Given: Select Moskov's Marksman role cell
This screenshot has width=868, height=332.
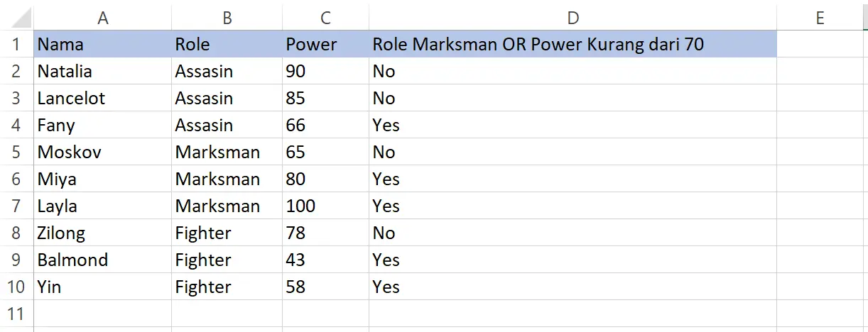Looking at the screenshot, I should tap(227, 153).
